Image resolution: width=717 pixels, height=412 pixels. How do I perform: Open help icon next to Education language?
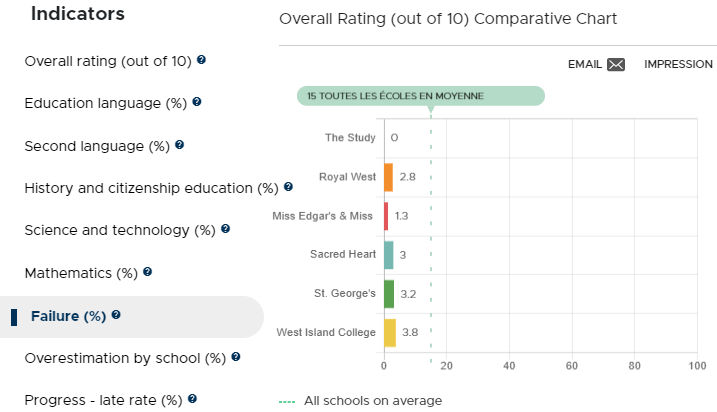[x=197, y=102]
